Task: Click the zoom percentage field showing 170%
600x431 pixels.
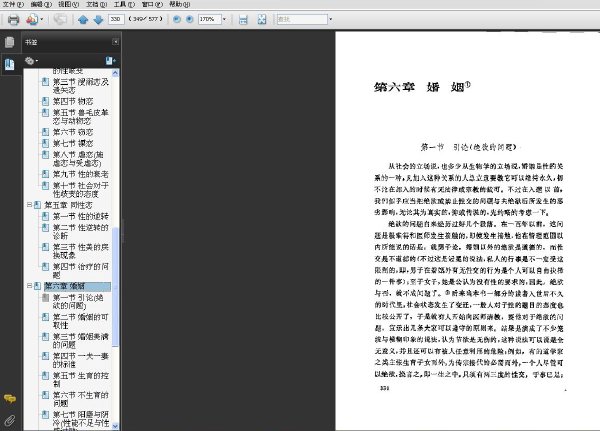Action: 209,19
